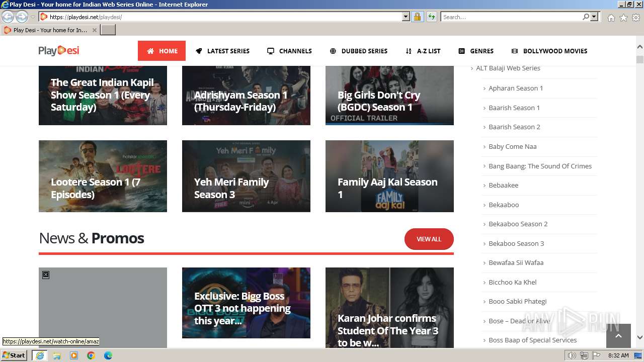Open Karan Johar Student Of The Year 3 news

[x=389, y=308]
